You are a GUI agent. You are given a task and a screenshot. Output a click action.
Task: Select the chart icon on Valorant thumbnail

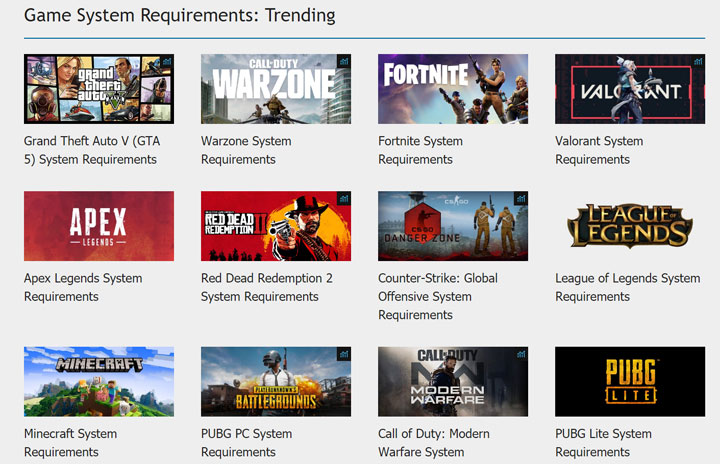coord(698,61)
